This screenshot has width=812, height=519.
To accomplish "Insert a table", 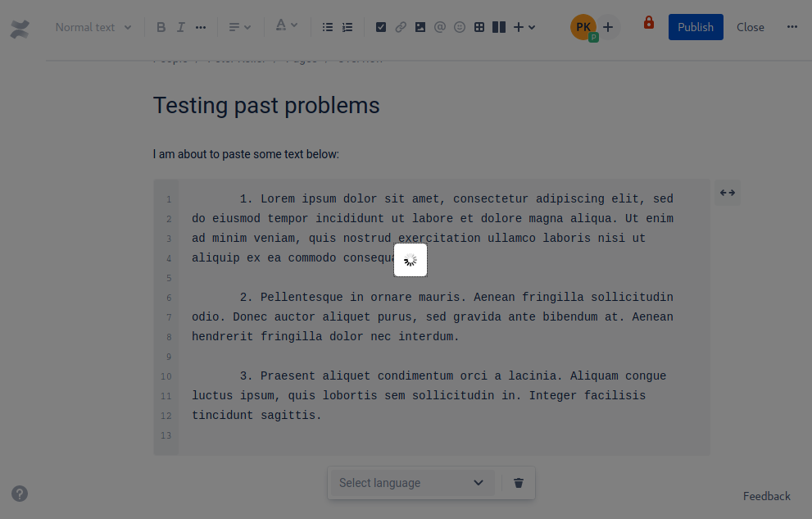I will [479, 26].
